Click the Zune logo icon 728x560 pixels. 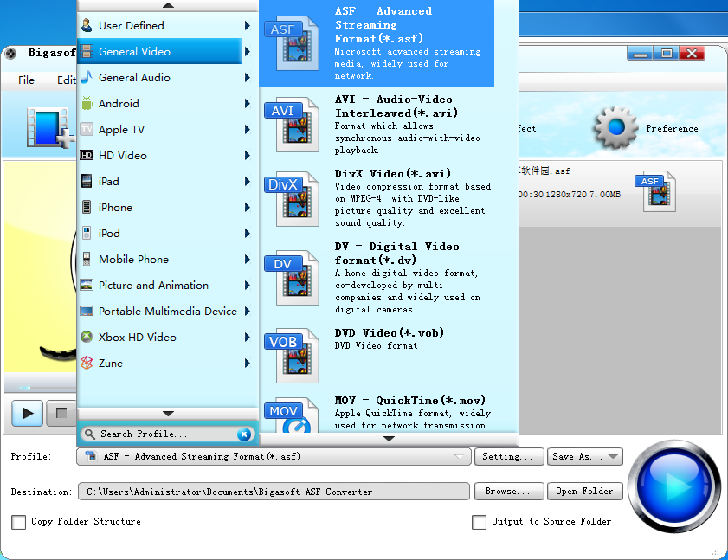coord(87,364)
